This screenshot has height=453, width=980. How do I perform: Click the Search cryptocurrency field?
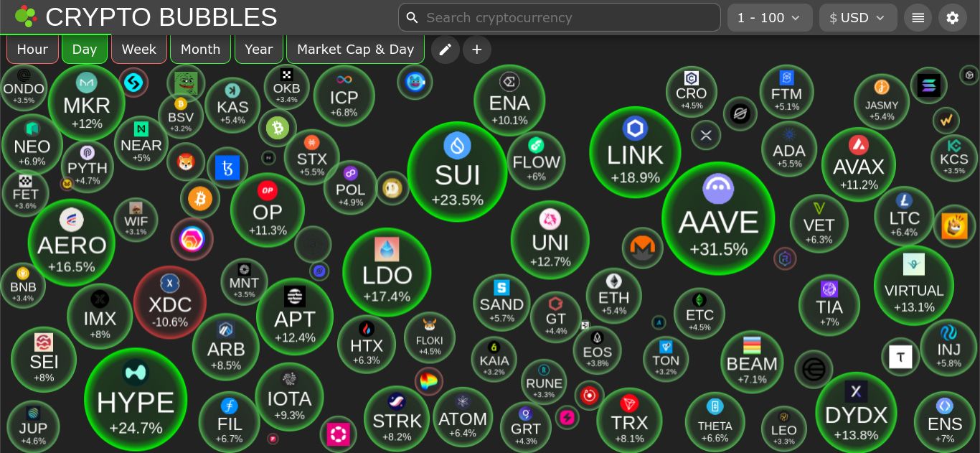(x=560, y=17)
